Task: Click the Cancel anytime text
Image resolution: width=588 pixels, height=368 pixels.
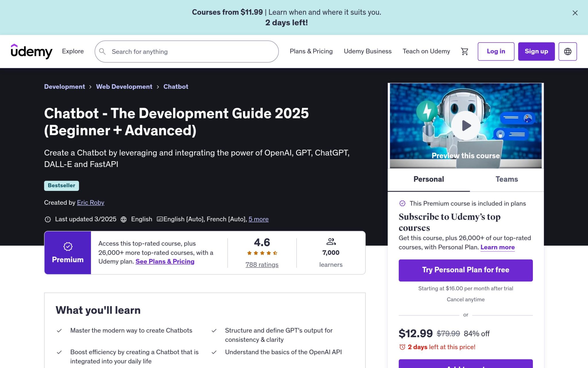Action: (x=466, y=299)
